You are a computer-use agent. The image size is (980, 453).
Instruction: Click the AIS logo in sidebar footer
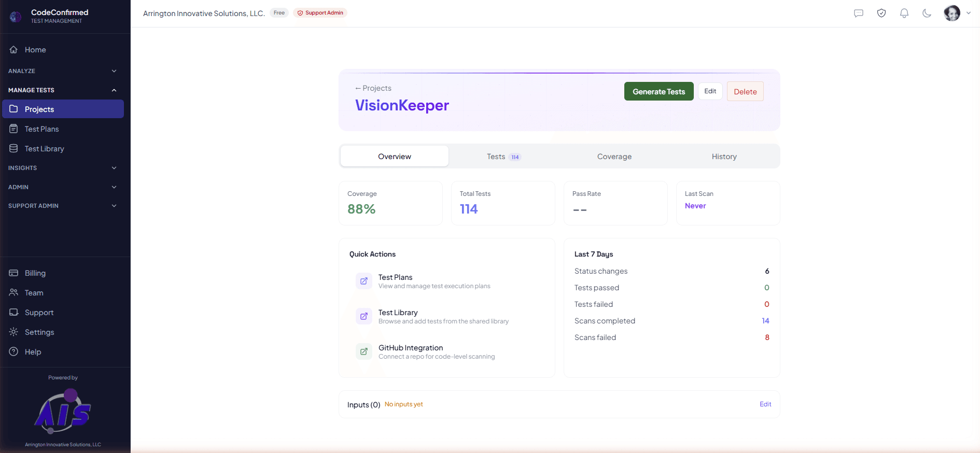coord(63,411)
